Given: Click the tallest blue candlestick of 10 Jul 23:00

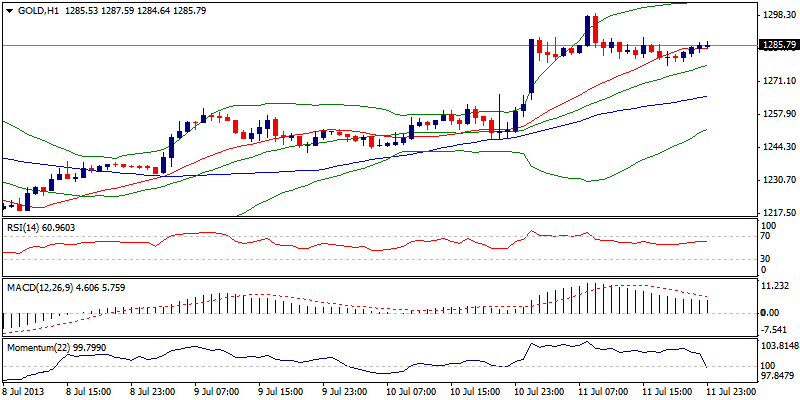Looking at the screenshot, I should tap(530, 68).
